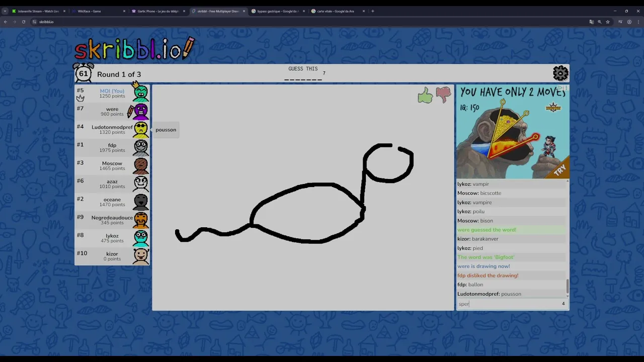644x362 pixels.
Task: Click the chat scrollbar thumb
Action: tap(568, 286)
